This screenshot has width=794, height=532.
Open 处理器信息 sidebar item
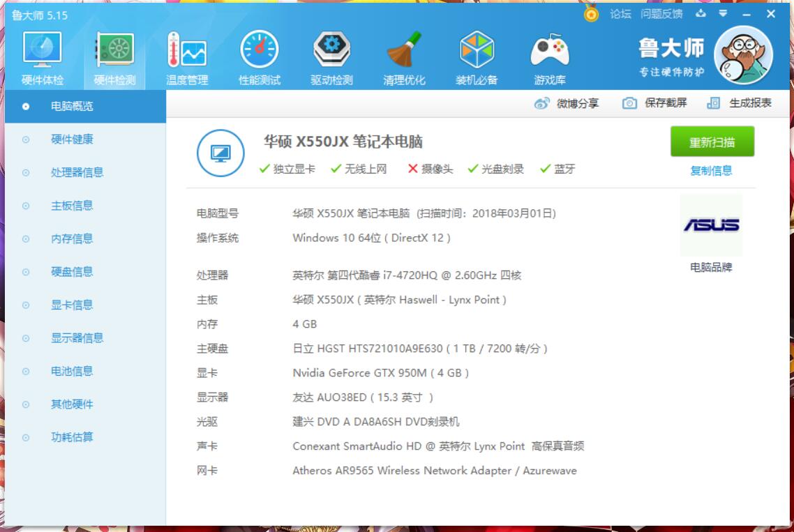click(x=85, y=173)
